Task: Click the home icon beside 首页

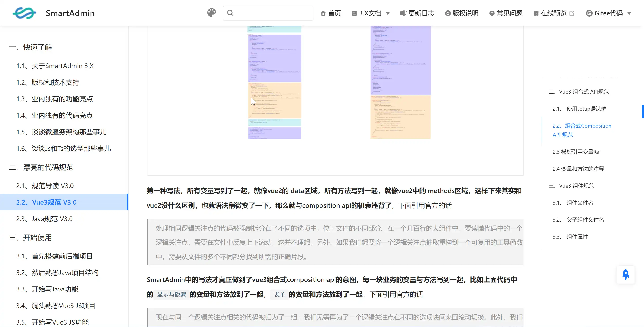Action: tap(323, 13)
